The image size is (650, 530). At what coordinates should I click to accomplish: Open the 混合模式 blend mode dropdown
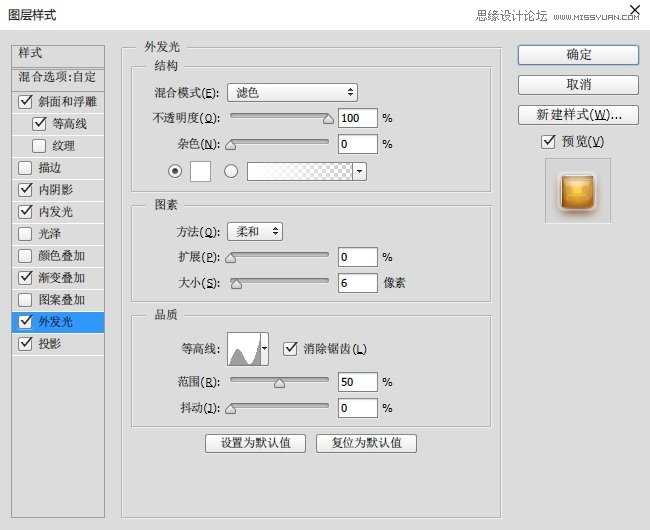pyautogui.click(x=292, y=93)
